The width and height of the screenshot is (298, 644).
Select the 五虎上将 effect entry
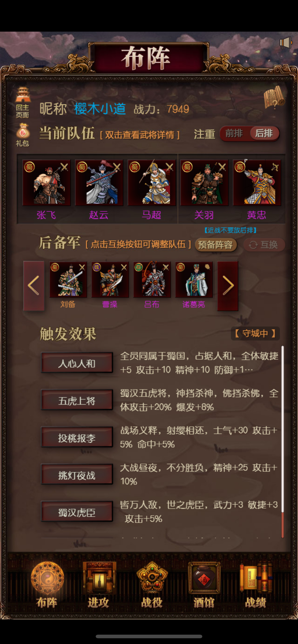(x=77, y=401)
